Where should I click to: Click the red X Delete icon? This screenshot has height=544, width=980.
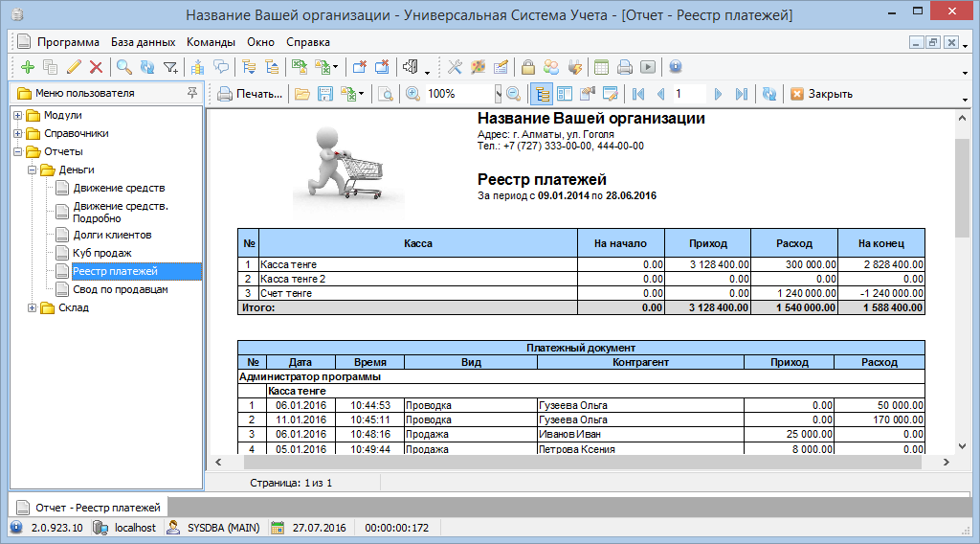pos(96,67)
